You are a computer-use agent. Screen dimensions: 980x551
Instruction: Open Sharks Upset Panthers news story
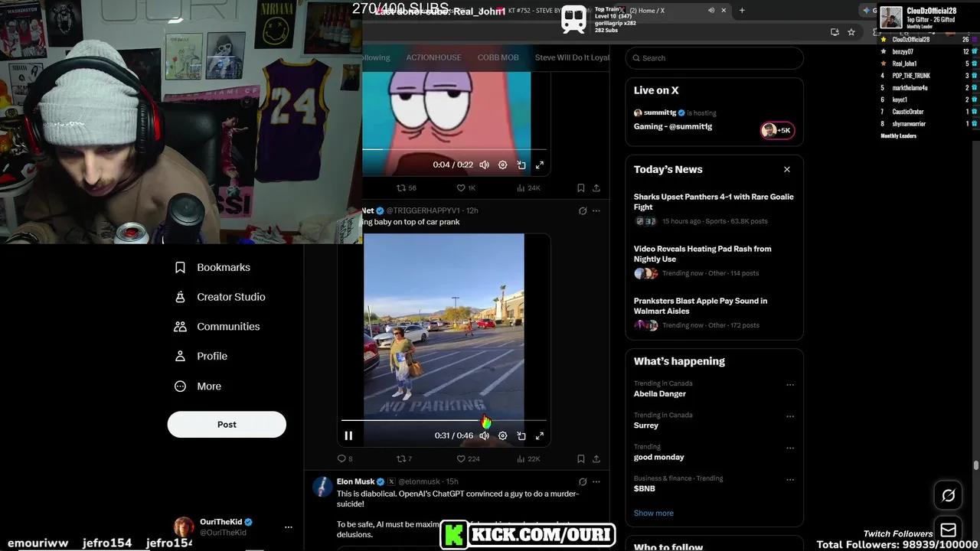pos(714,209)
